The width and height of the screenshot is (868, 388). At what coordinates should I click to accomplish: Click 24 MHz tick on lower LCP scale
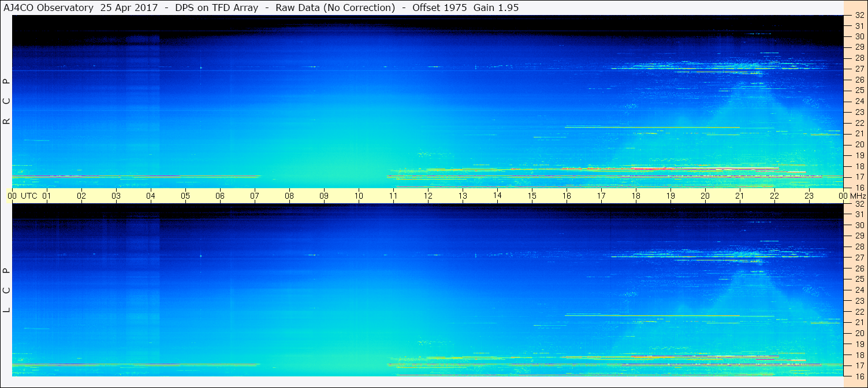coord(859,290)
